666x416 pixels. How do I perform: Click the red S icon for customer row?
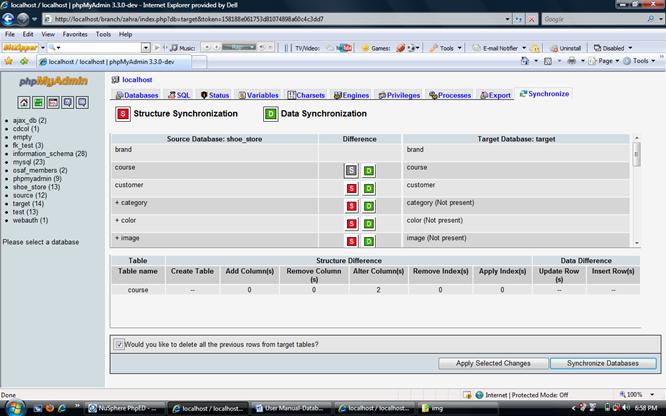351,188
